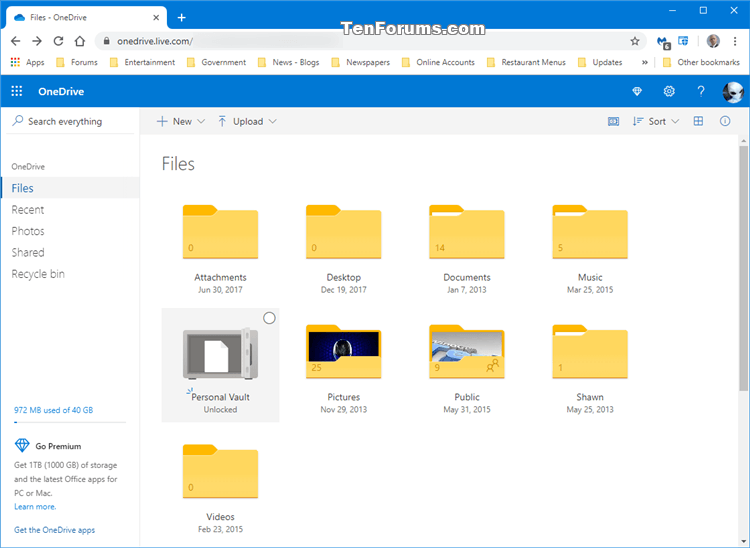750x548 pixels.
Task: Click the embed/preview icon beside Sort
Action: [613, 121]
